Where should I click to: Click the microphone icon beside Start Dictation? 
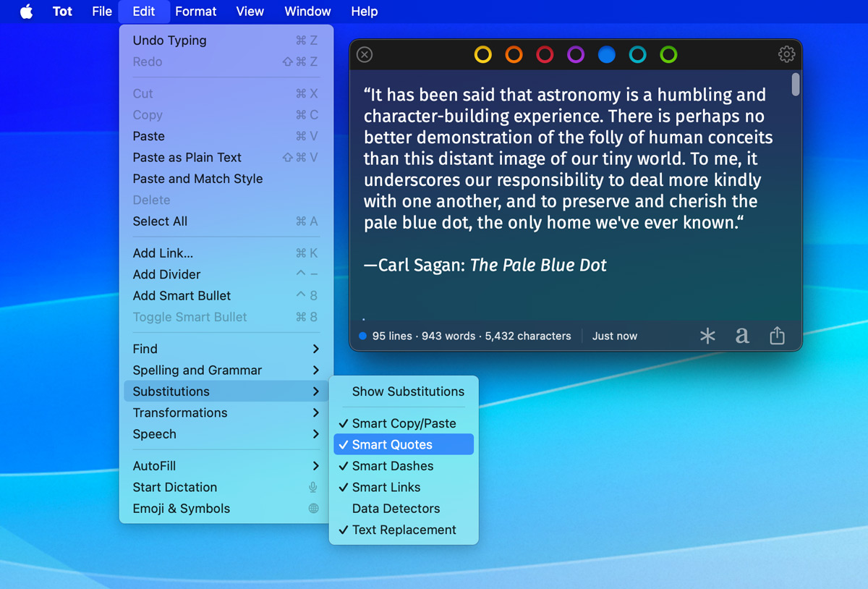click(x=313, y=487)
